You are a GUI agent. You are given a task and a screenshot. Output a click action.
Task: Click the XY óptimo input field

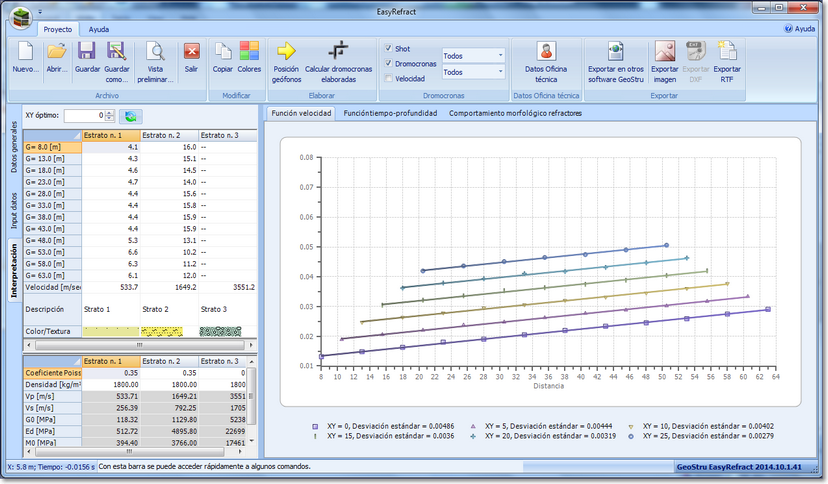click(x=84, y=116)
